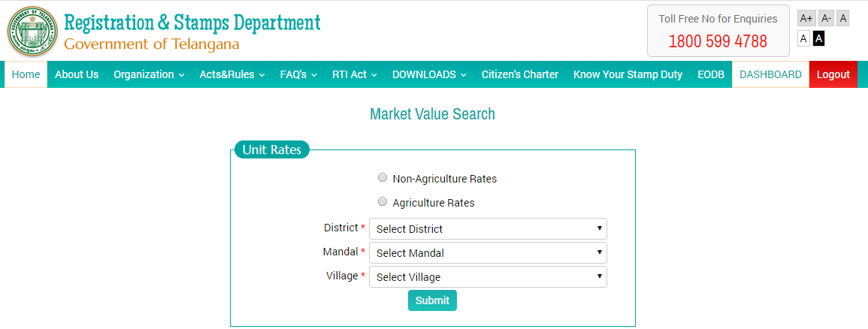Open Citizen's Charter page
Image resolution: width=868 pixels, height=329 pixels.
coord(520,74)
